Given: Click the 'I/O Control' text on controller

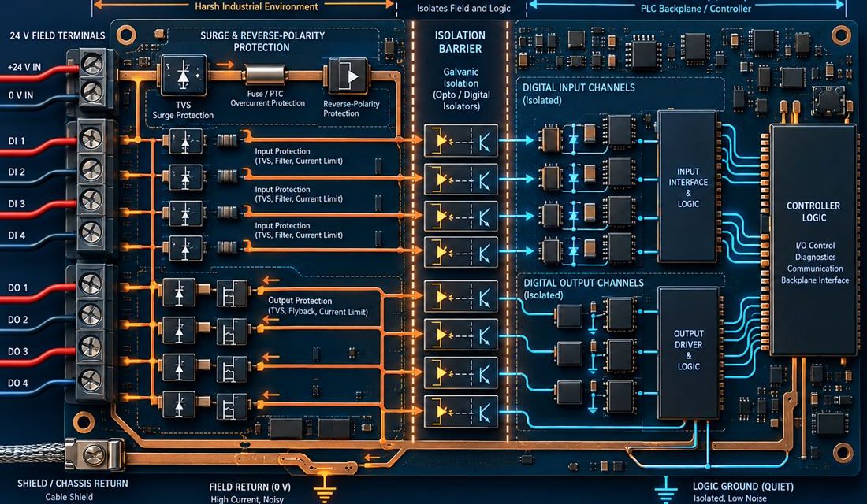Looking at the screenshot, I should pyautogui.click(x=815, y=246).
